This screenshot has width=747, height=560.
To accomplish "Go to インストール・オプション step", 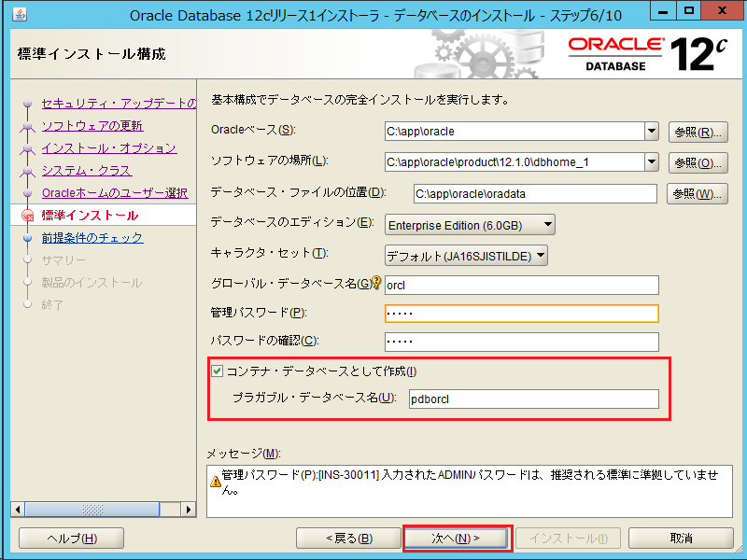I will click(109, 148).
